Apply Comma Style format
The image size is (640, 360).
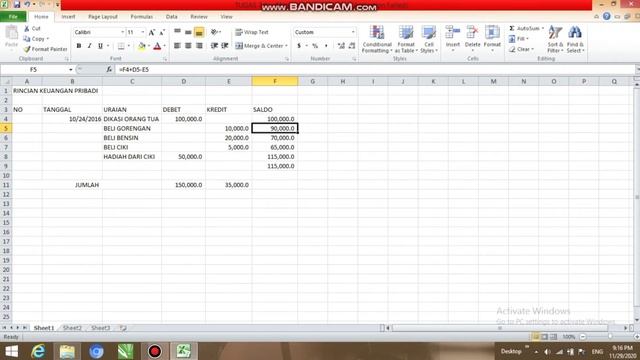tap(326, 46)
